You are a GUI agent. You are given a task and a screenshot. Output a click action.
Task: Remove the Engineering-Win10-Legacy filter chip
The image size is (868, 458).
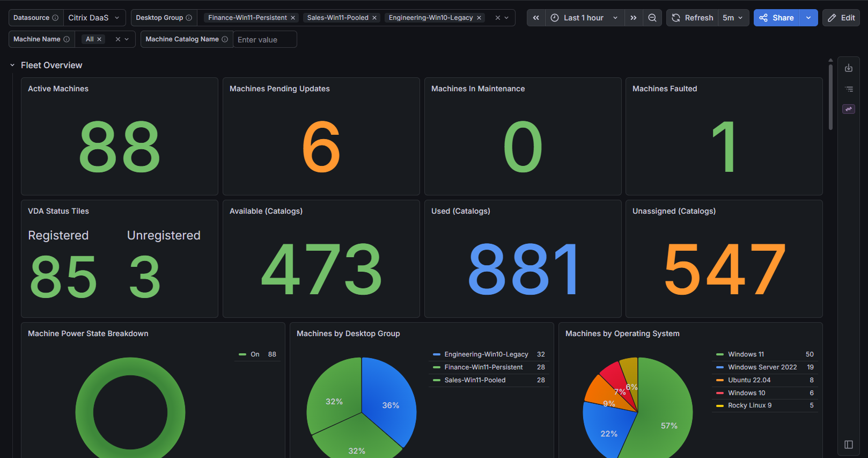point(479,18)
